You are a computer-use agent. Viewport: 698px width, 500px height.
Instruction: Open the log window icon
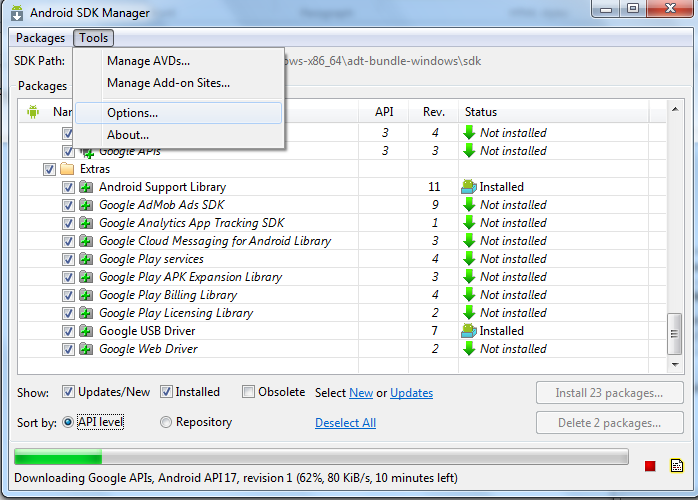677,466
